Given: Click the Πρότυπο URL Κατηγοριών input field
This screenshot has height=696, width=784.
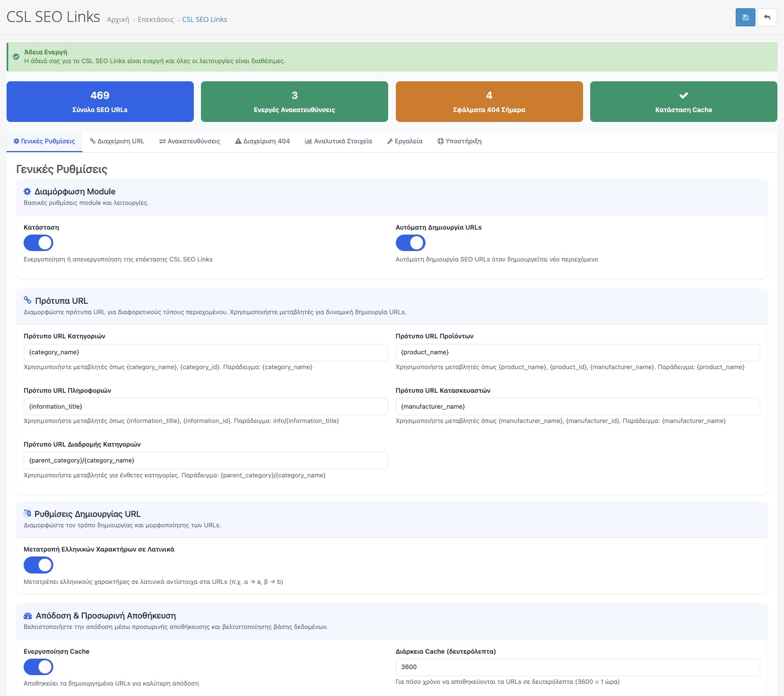Looking at the screenshot, I should (206, 353).
